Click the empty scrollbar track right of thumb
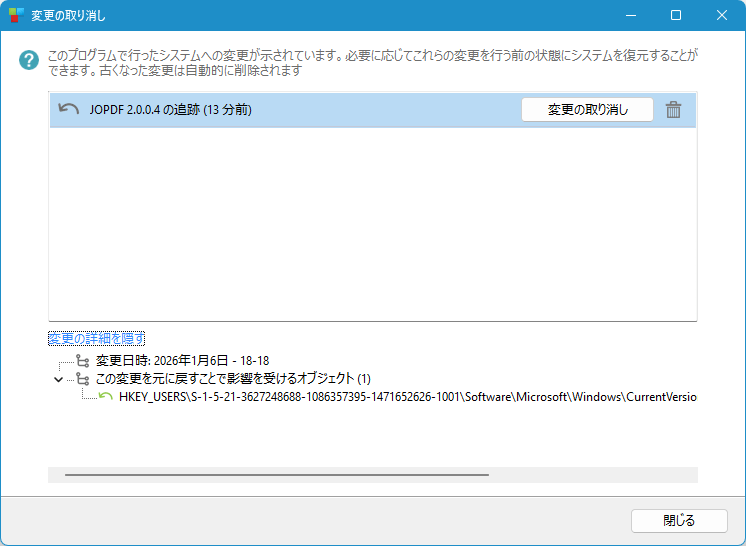The height and width of the screenshot is (546, 746). 590,475
